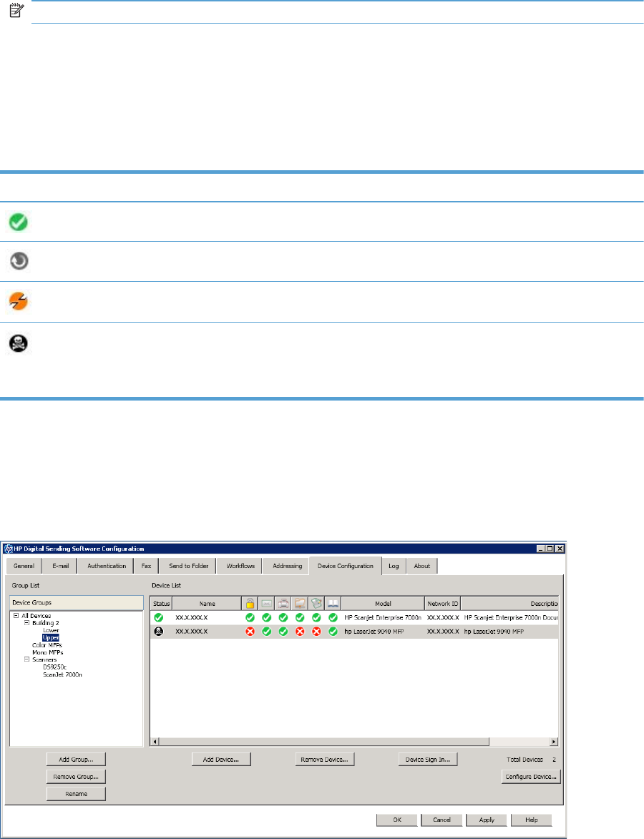Collapse the All Devices tree node

click(x=16, y=616)
